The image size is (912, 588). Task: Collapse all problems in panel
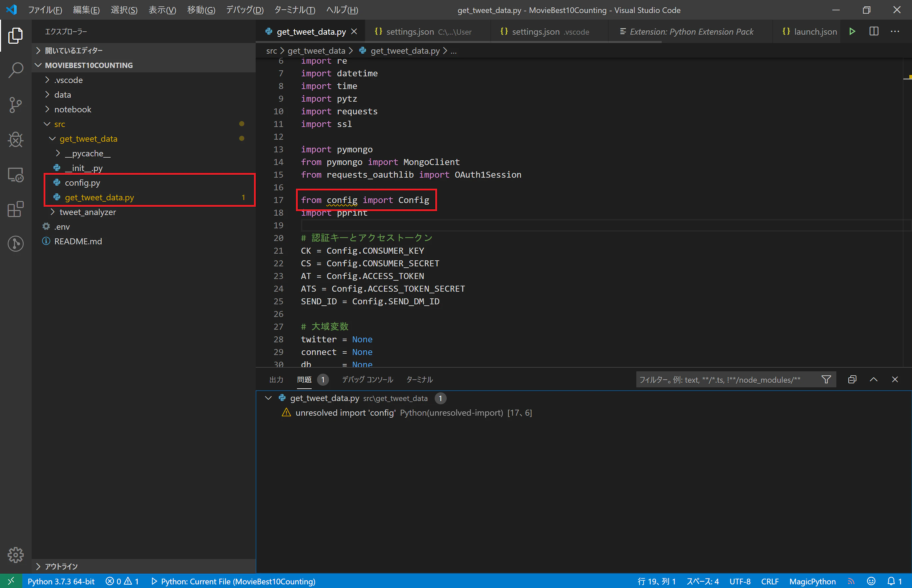[x=852, y=380]
